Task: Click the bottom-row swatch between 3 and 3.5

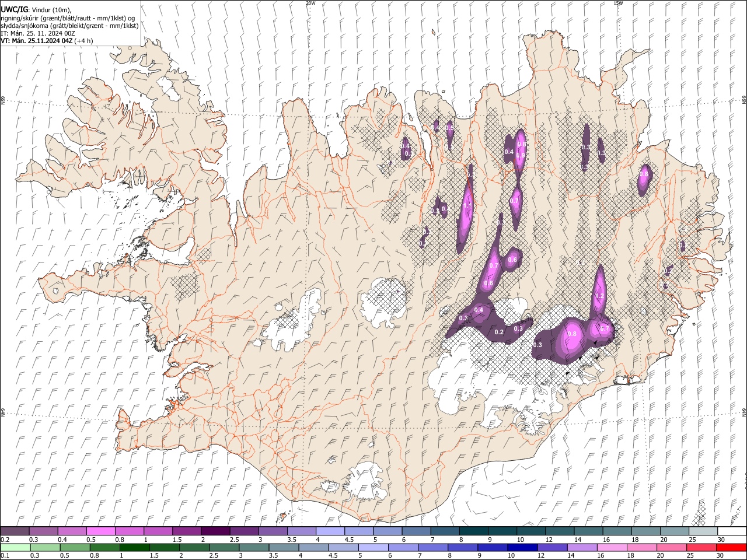Action: [254, 547]
